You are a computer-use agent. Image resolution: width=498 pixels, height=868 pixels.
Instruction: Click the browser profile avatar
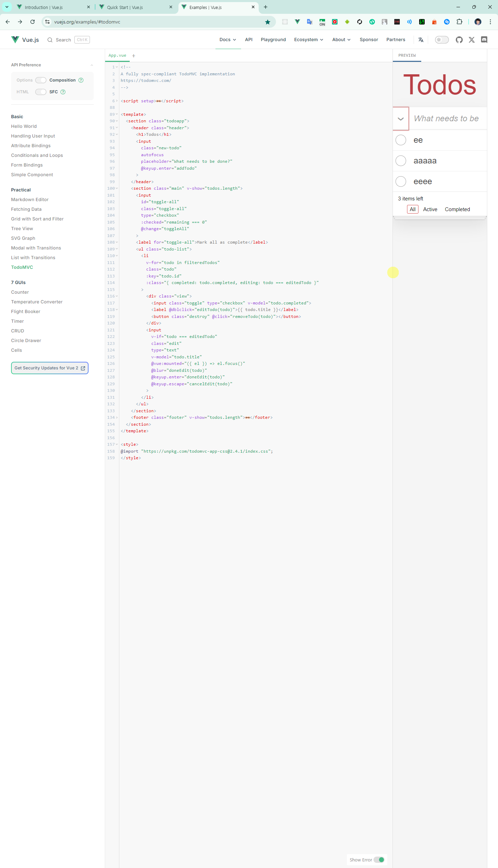coord(478,22)
